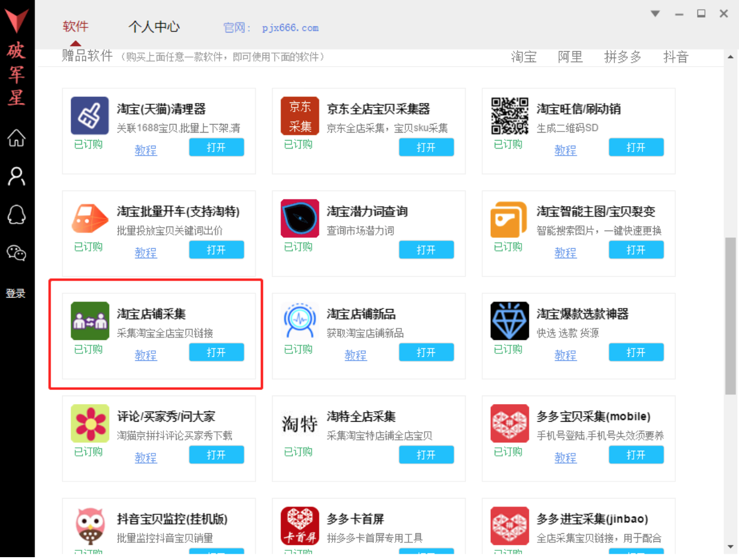This screenshot has height=560, width=739.
Task: Select the 拼多多 category filter
Action: (x=623, y=57)
